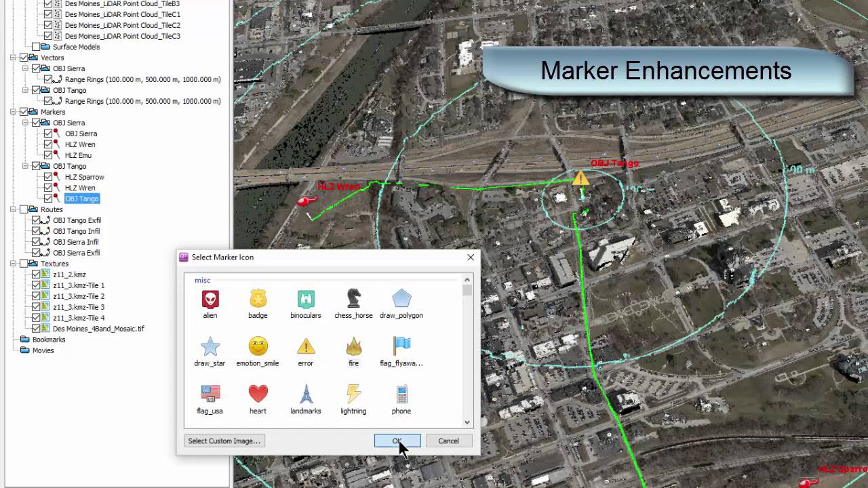The height and width of the screenshot is (488, 868).
Task: Select z11_3.kmz-Tile 3 texture
Action: pyautogui.click(x=79, y=307)
